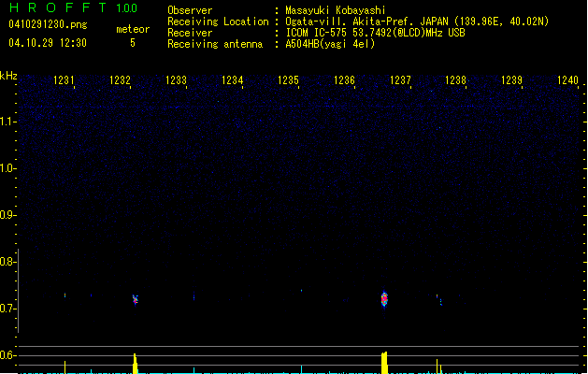Select the ICOM IC-575 53.7492 MHz USB text
Image resolution: width=588 pixels, height=374 pixels.
[x=375, y=33]
